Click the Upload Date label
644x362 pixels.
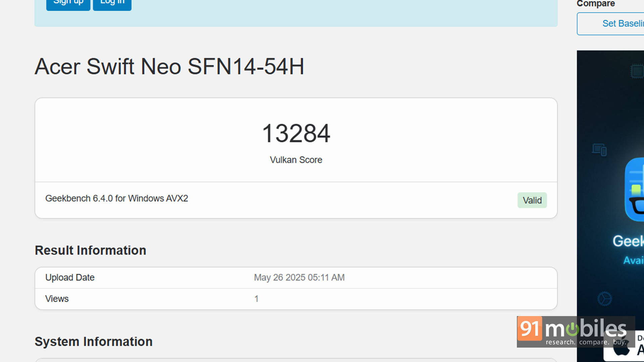70,278
